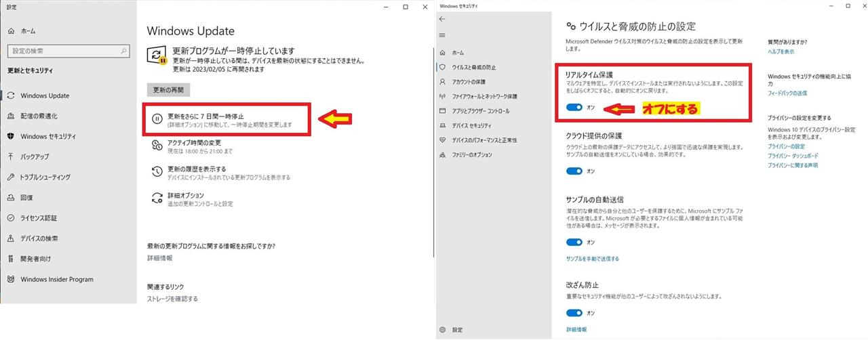Click the 詳細情報 link under Windows Update

pos(159,258)
